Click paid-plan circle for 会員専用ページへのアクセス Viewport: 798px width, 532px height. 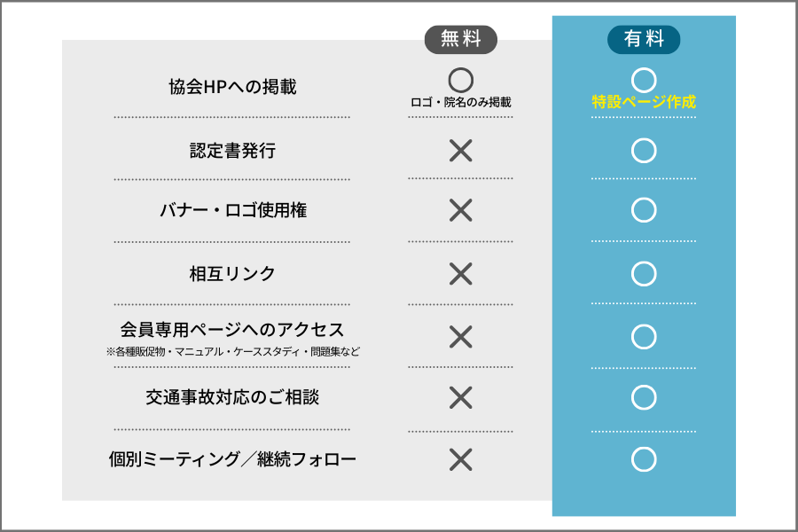point(644,337)
